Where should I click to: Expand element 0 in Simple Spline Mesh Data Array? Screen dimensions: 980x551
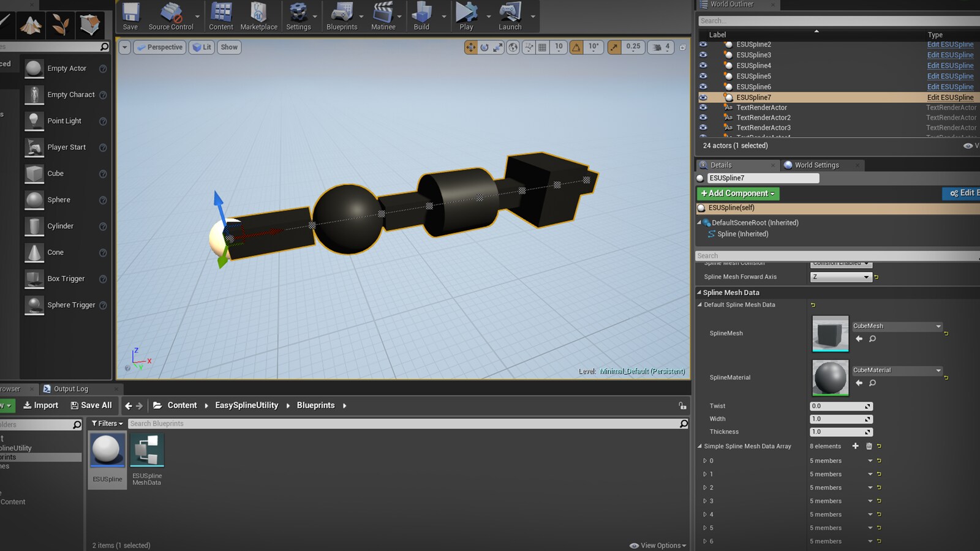(x=705, y=460)
